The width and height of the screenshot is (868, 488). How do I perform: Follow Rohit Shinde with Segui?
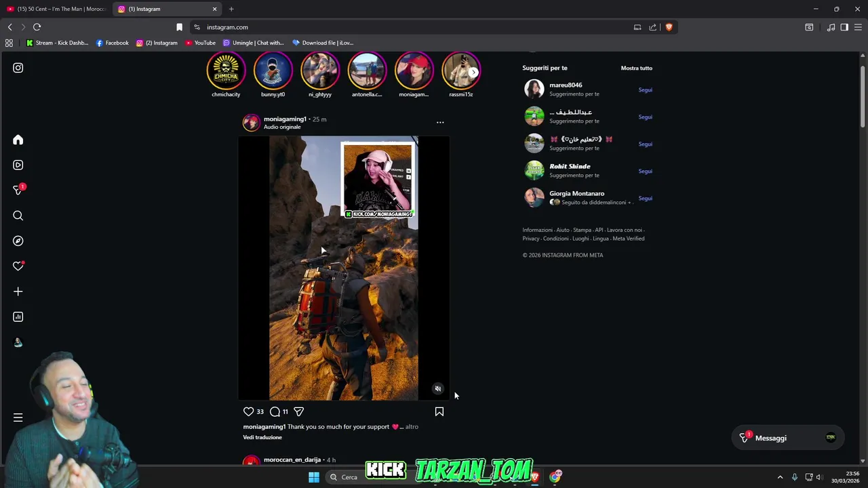point(645,171)
